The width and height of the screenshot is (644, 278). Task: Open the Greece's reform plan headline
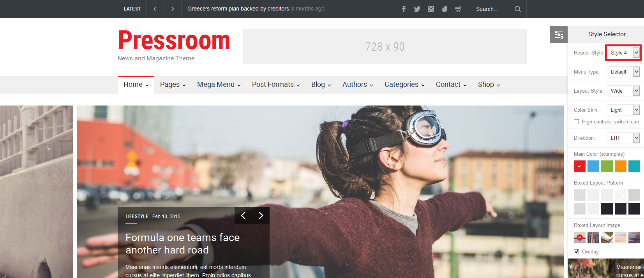pos(238,9)
